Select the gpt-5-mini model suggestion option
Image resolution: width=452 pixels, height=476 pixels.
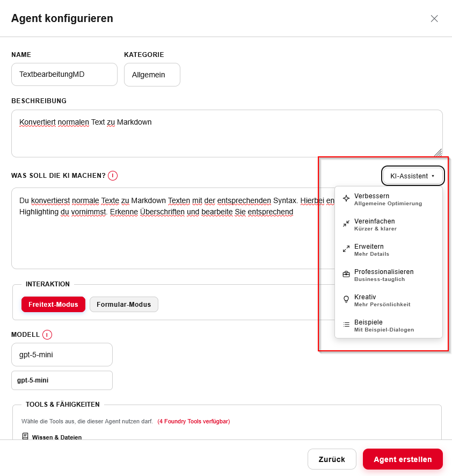tap(62, 380)
